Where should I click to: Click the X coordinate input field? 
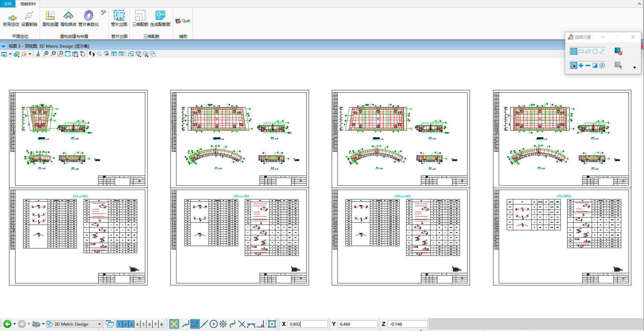[x=307, y=324]
